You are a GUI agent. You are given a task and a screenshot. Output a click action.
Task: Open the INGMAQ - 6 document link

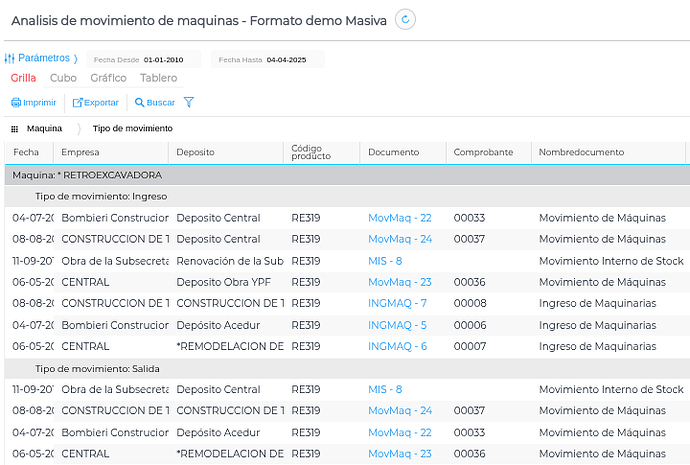coord(397,346)
